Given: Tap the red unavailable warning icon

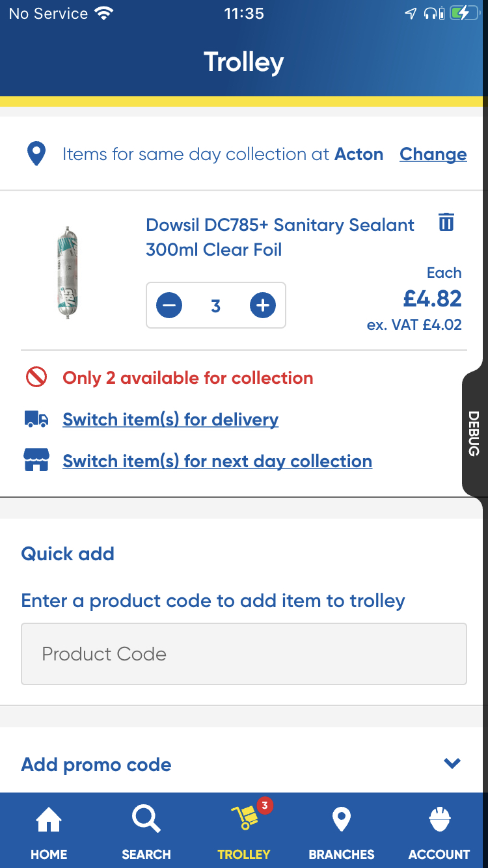Looking at the screenshot, I should point(36,378).
